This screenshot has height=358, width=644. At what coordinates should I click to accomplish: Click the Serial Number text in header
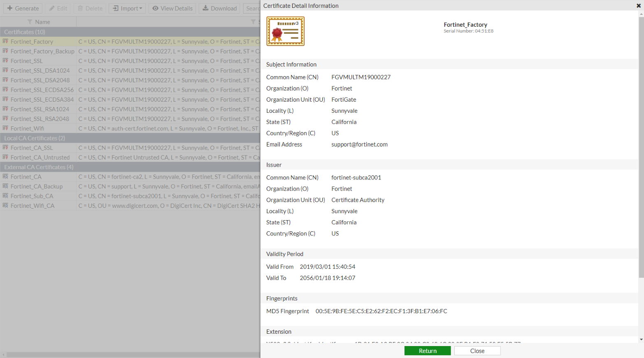tap(468, 31)
